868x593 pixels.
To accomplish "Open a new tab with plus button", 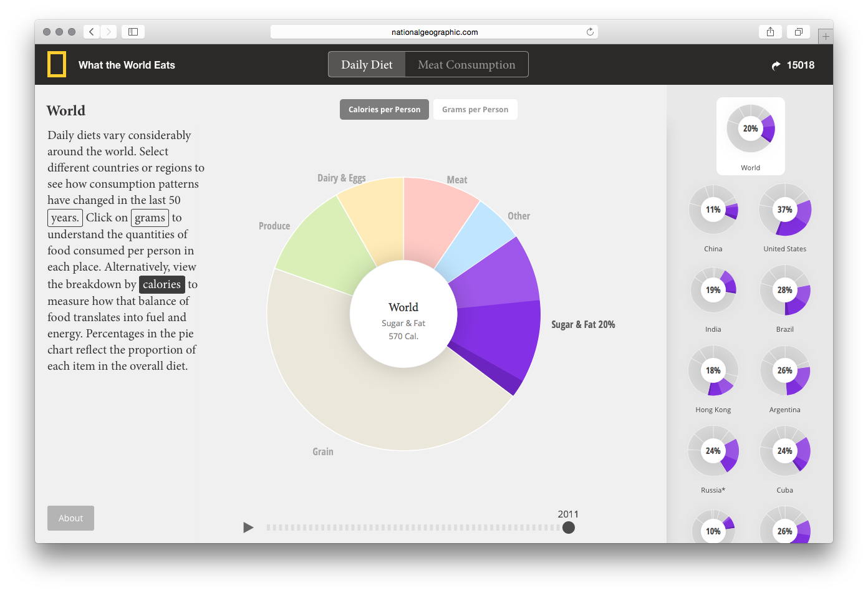I will pos(826,37).
